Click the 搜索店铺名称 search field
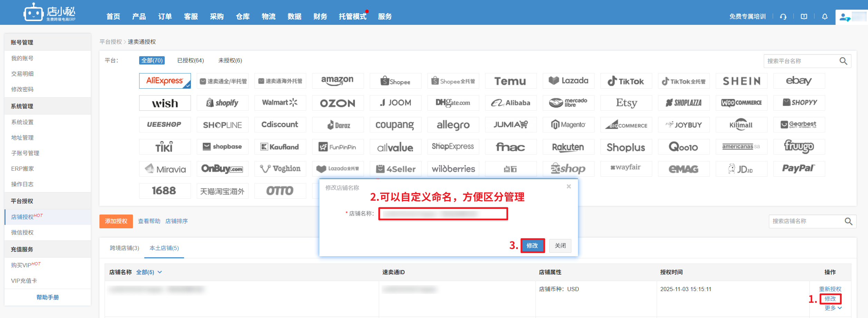This screenshot has width=868, height=318. tap(807, 221)
